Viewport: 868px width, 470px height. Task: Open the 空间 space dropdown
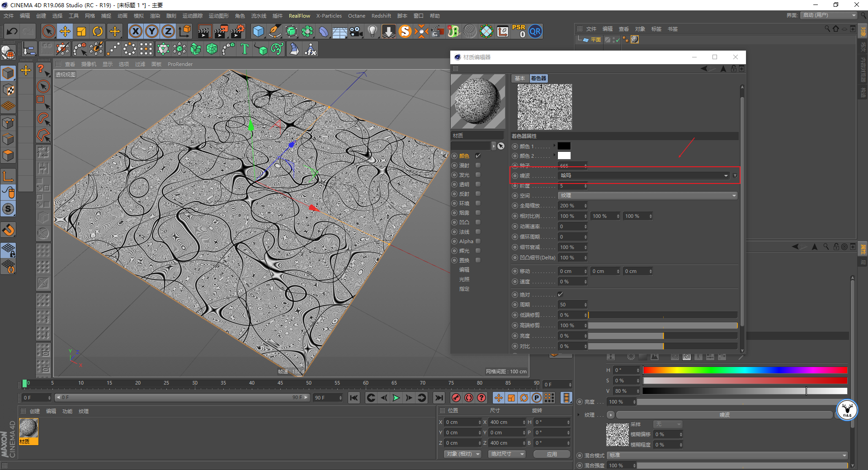pos(647,196)
